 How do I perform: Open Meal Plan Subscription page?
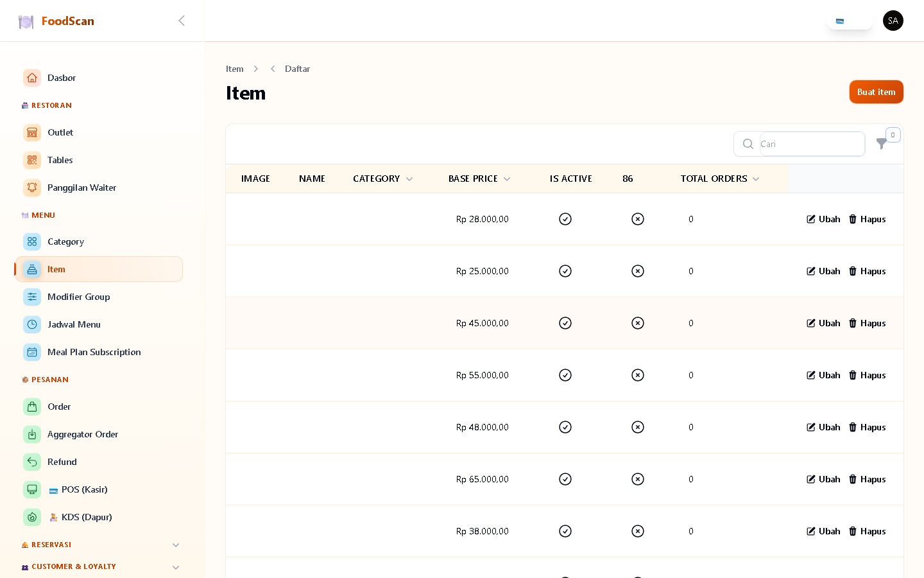(x=99, y=352)
